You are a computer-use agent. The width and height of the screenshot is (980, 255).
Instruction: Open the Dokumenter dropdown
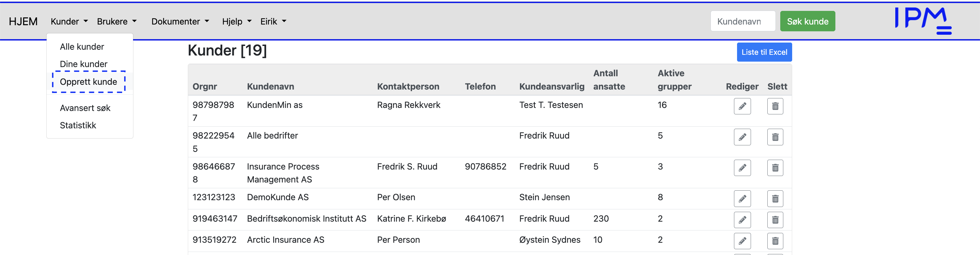180,22
